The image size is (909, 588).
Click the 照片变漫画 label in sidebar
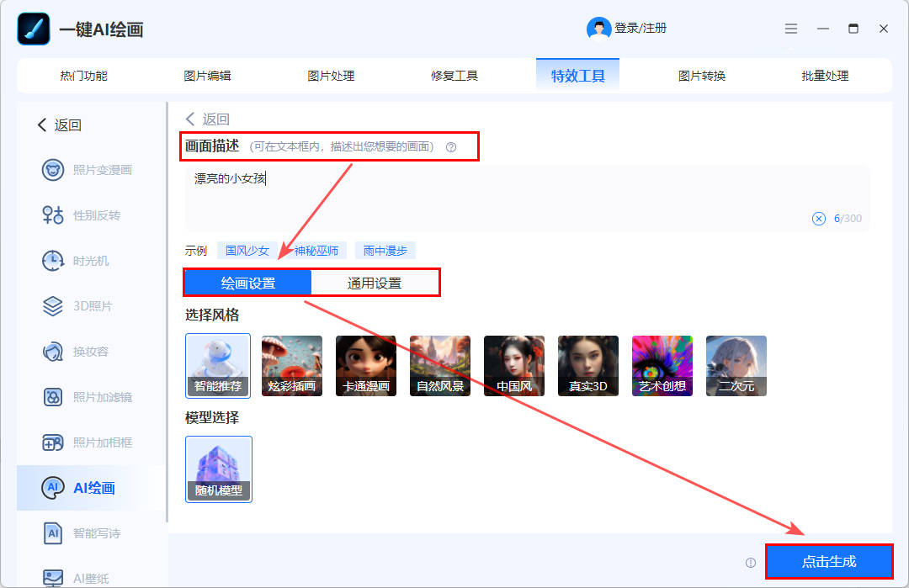(103, 170)
